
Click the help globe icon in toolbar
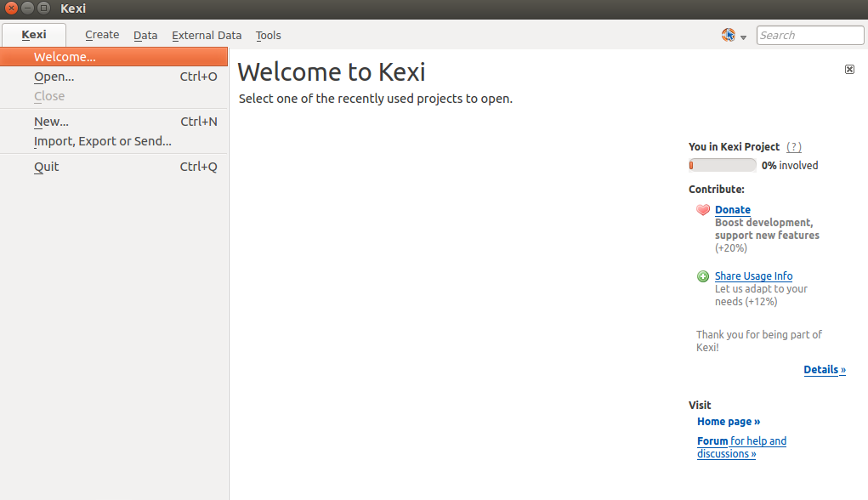pos(728,35)
